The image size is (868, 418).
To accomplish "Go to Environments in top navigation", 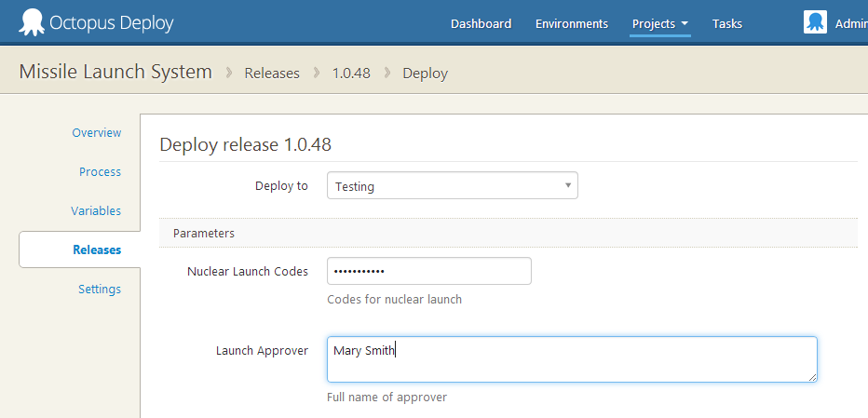I will coord(572,24).
